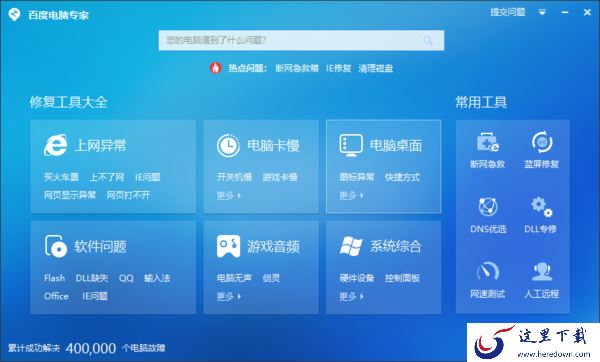600x362 pixels.
Task: Expand 更多 under 系统综合
Action: pos(351,296)
